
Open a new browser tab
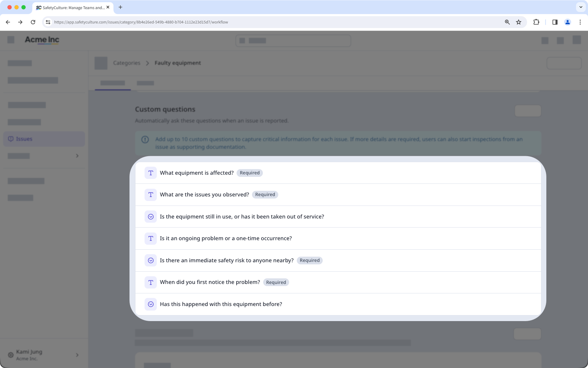click(120, 7)
